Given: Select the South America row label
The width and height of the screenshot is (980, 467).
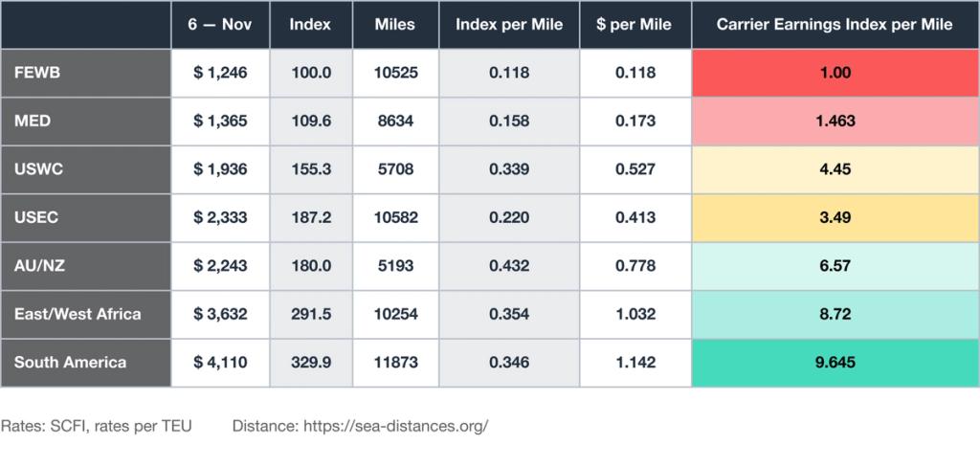Looking at the screenshot, I should tap(85, 363).
